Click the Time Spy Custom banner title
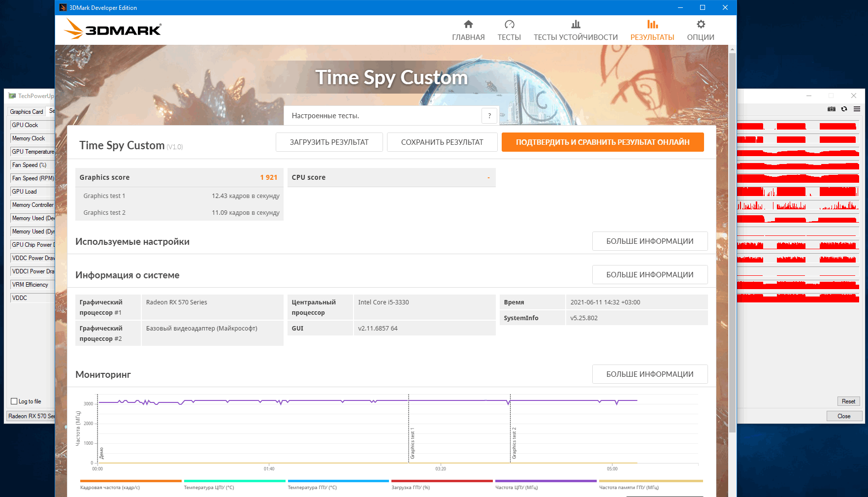Viewport: 868px width, 497px height. pos(391,77)
